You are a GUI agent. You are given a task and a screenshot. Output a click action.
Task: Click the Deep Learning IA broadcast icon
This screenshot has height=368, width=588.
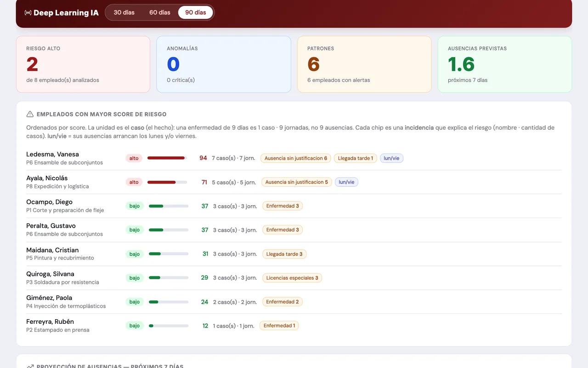(x=28, y=12)
